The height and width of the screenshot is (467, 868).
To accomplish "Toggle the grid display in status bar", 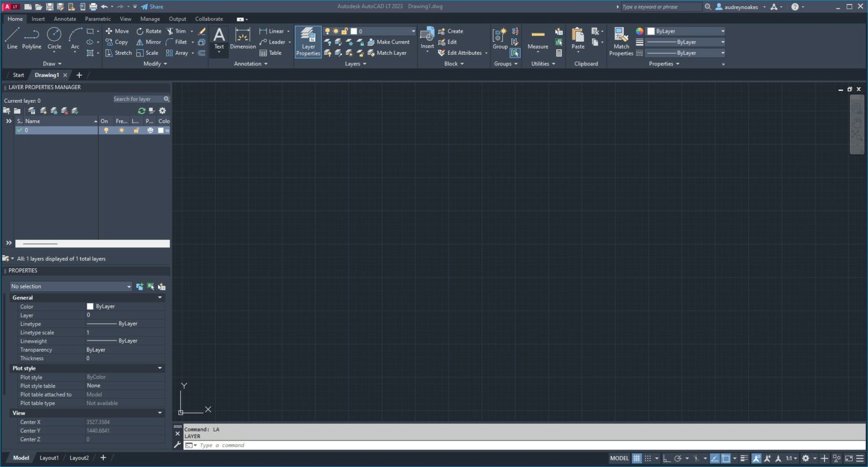I will tap(636, 458).
